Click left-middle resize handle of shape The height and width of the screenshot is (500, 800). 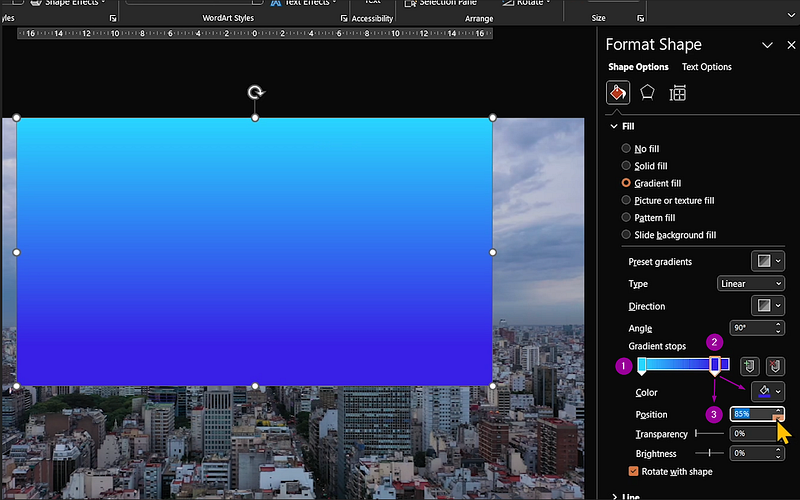[x=16, y=252]
